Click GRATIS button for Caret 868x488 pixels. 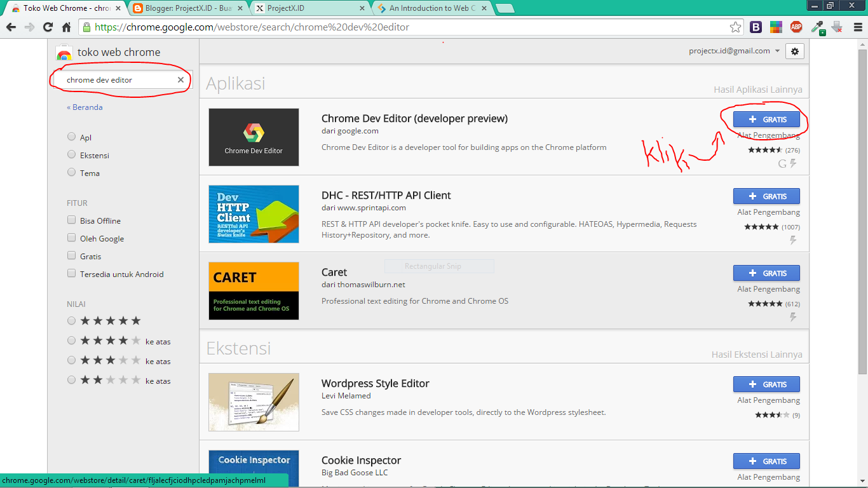[766, 273]
